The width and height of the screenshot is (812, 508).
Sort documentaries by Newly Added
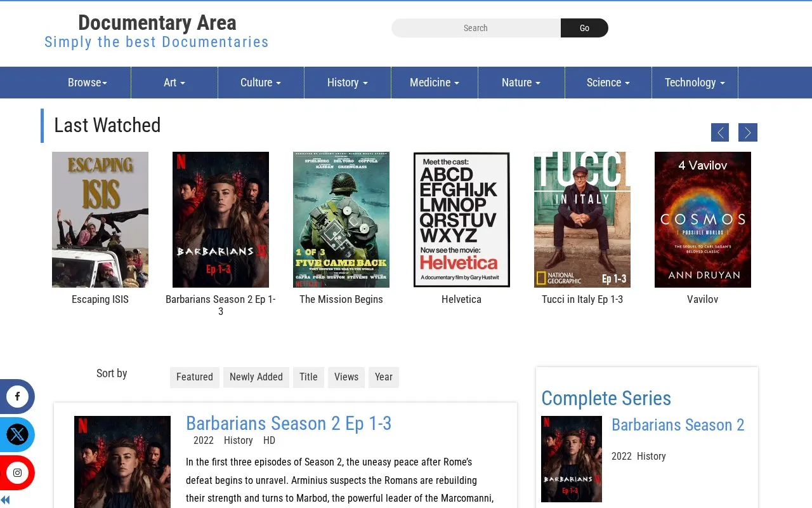click(256, 377)
